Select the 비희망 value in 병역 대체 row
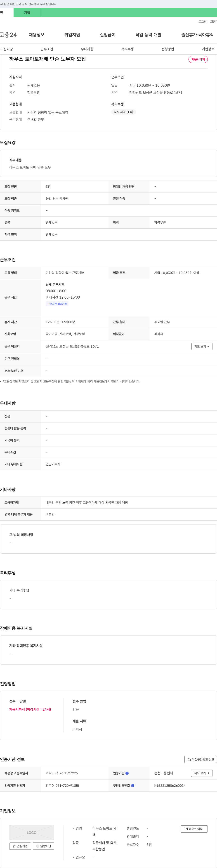 click(x=50, y=515)
